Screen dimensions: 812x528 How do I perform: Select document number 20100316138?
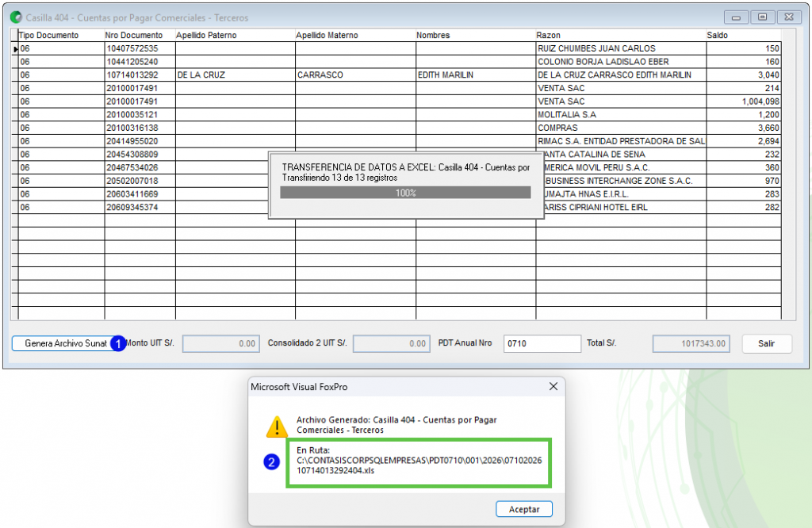[x=140, y=128]
